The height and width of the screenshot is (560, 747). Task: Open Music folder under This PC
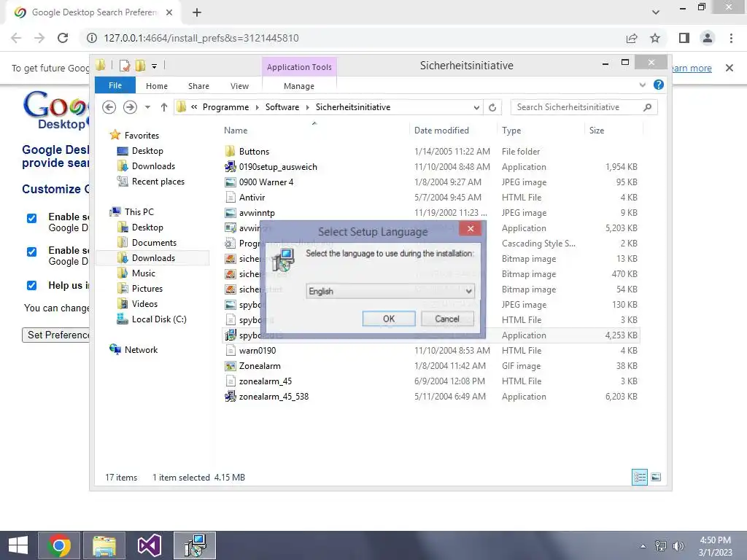coord(144,273)
